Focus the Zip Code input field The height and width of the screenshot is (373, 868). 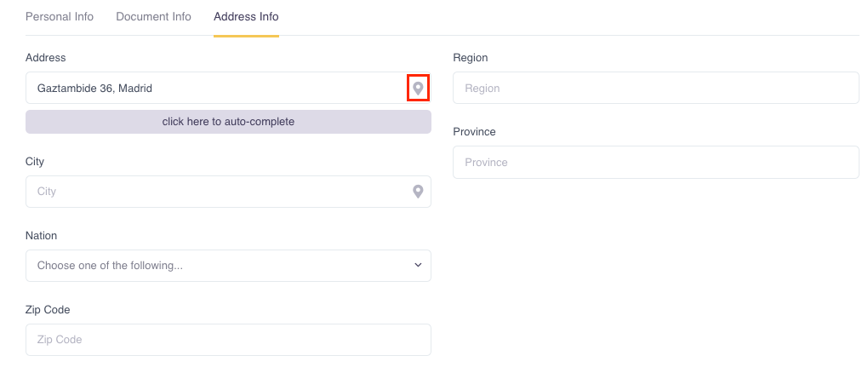click(x=228, y=340)
